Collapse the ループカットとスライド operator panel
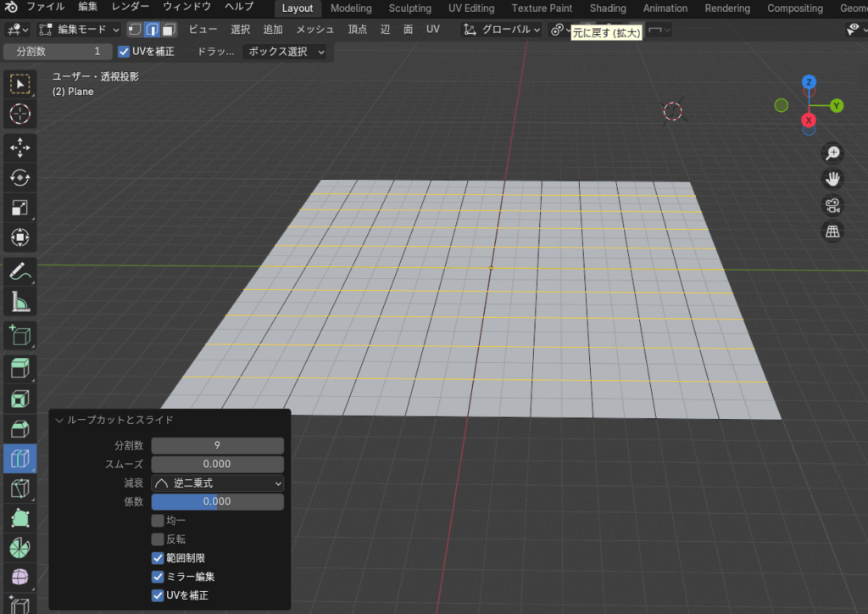 pos(59,420)
